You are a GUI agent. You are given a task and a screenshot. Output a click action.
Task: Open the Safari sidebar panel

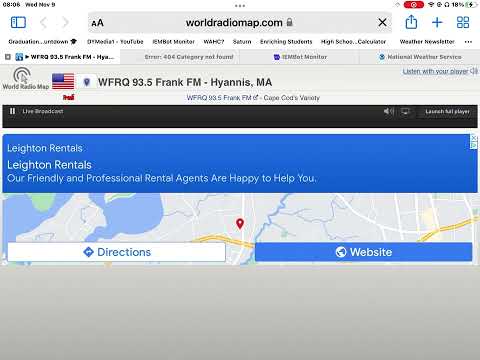click(x=18, y=23)
